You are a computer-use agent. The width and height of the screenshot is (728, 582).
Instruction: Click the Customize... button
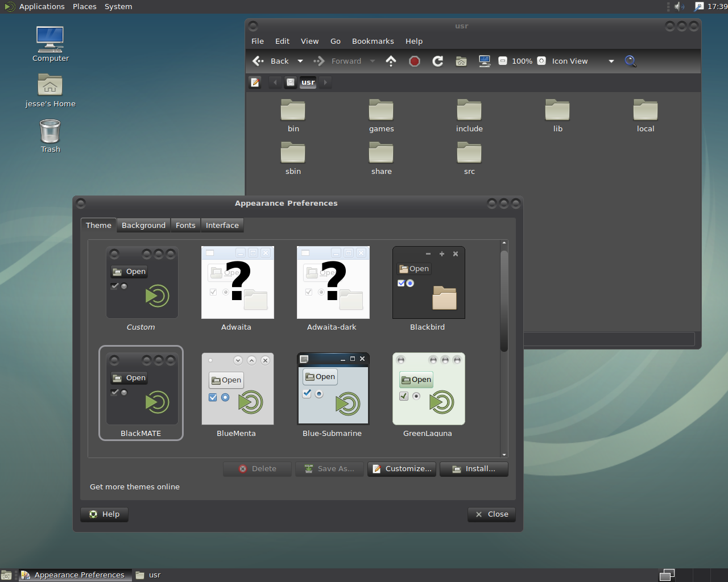tap(402, 469)
